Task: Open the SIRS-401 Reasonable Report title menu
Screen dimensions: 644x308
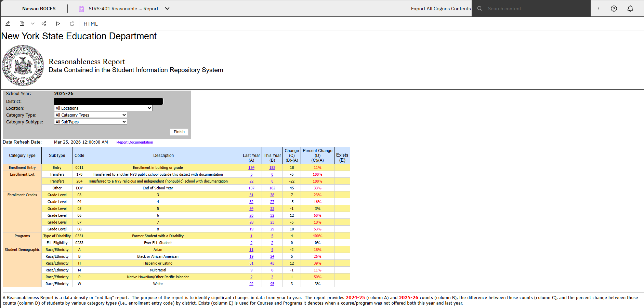Action: (123, 9)
